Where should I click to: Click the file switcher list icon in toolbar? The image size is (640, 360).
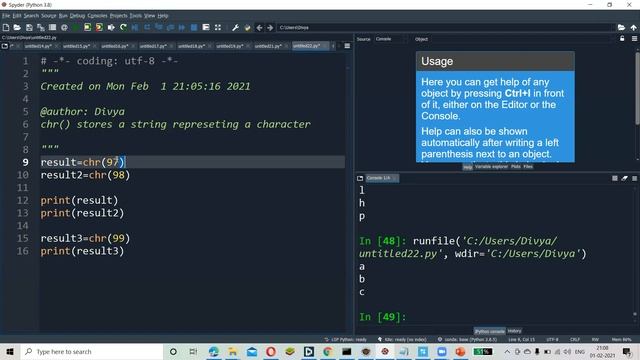[x=52, y=27]
